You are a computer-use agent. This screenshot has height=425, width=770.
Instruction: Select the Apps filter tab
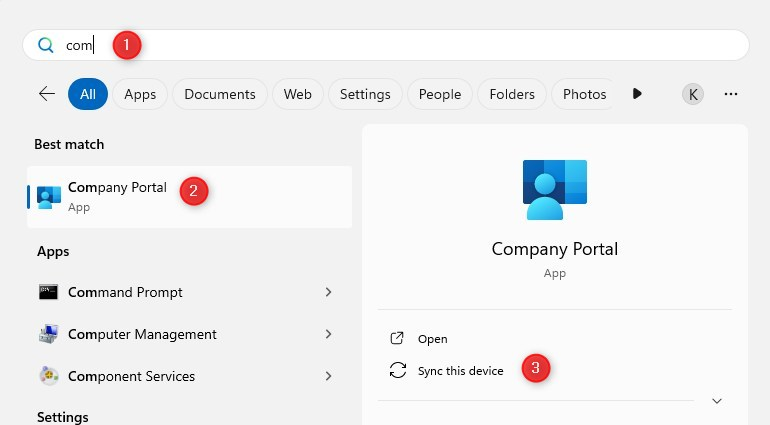point(140,94)
